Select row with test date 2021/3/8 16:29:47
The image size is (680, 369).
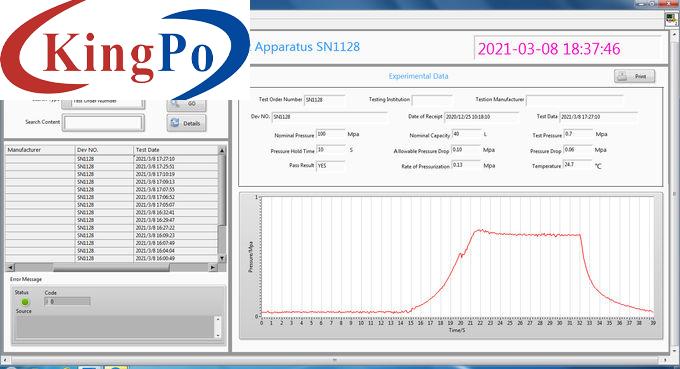coord(111,220)
